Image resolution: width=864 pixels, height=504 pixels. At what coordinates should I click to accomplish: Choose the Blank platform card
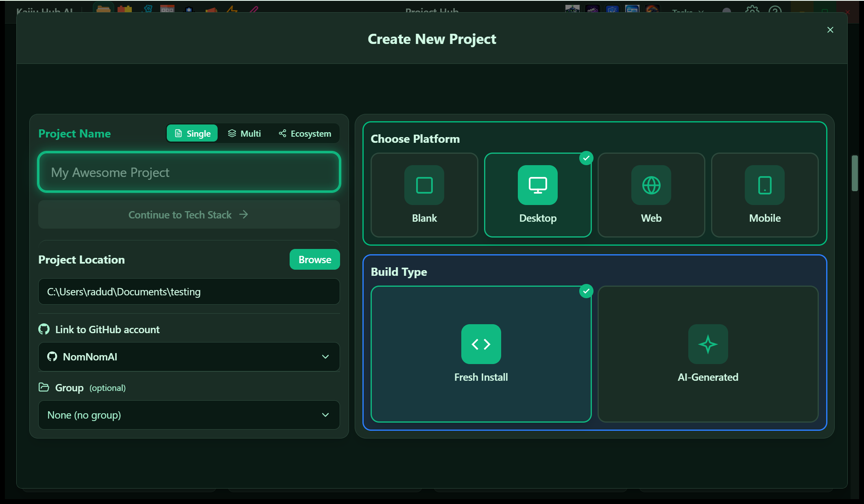(x=424, y=195)
